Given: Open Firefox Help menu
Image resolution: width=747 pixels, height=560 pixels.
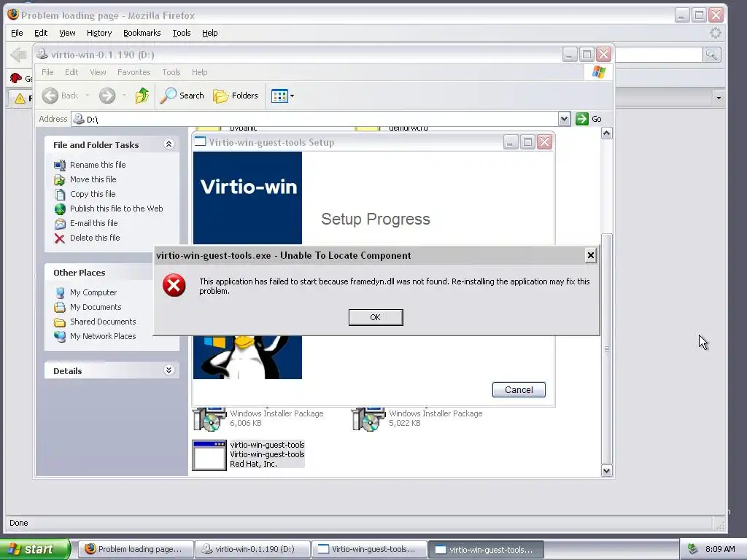Looking at the screenshot, I should coord(209,33).
